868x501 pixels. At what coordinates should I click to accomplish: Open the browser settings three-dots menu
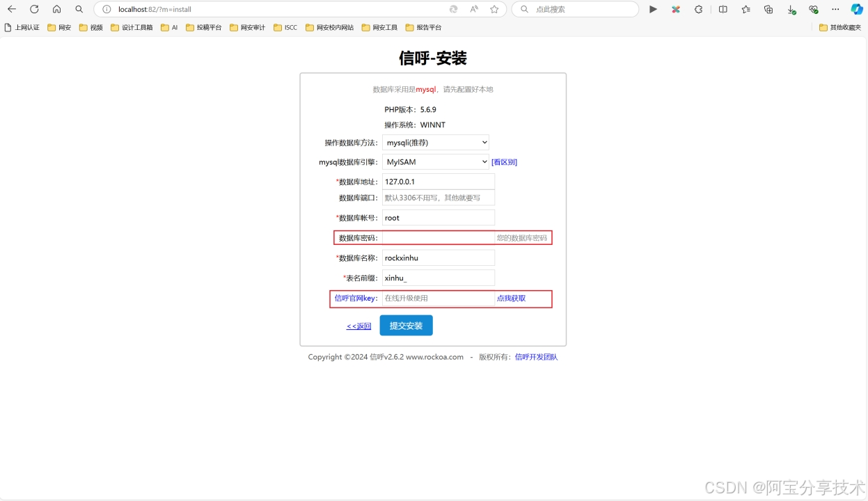[x=835, y=10]
